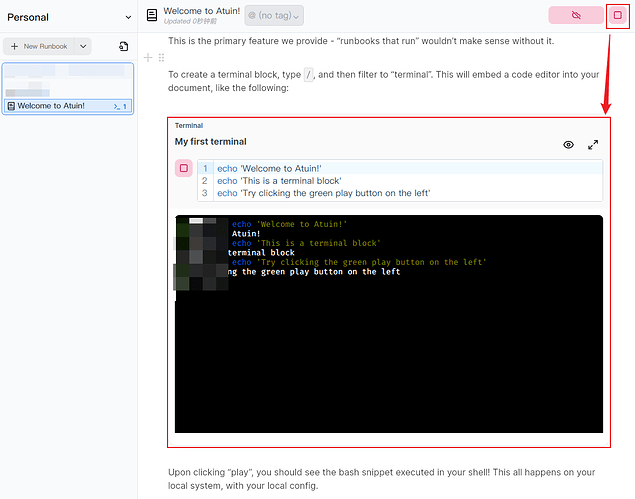The image size is (635, 499).
Task: Stop the running My first terminal block
Action: coord(184,168)
